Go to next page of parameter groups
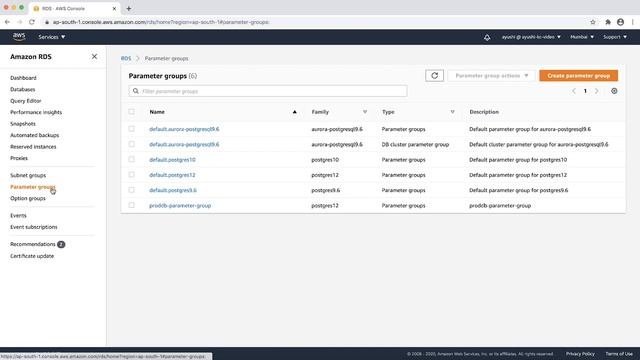This screenshot has width=640, height=360. click(x=596, y=91)
